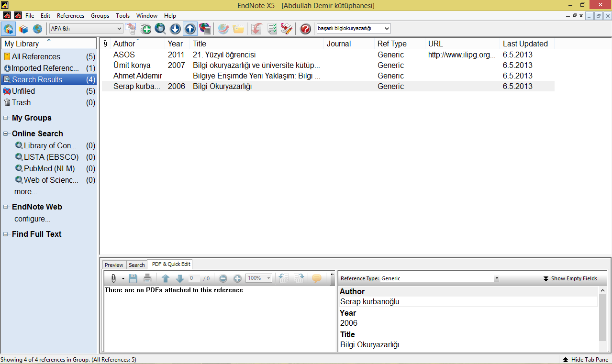
Task: Click the Save PDF floppy disk icon
Action: (x=133, y=278)
